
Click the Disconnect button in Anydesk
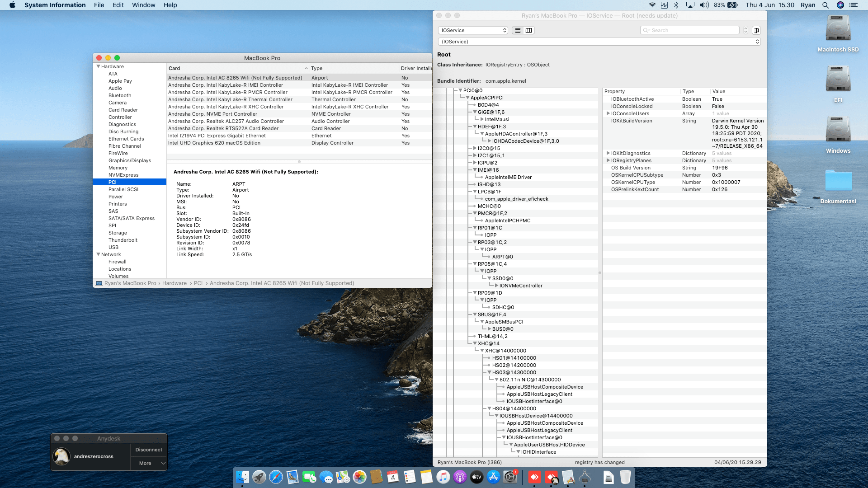pos(149,450)
